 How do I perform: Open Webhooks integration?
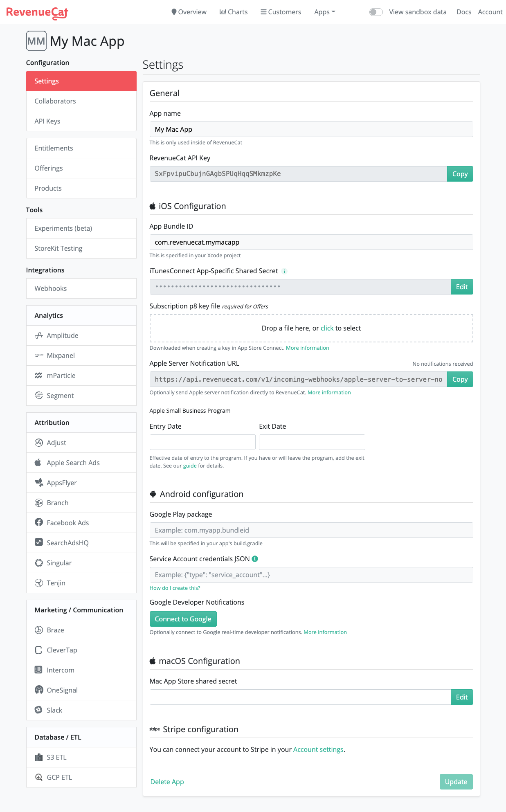[81, 288]
